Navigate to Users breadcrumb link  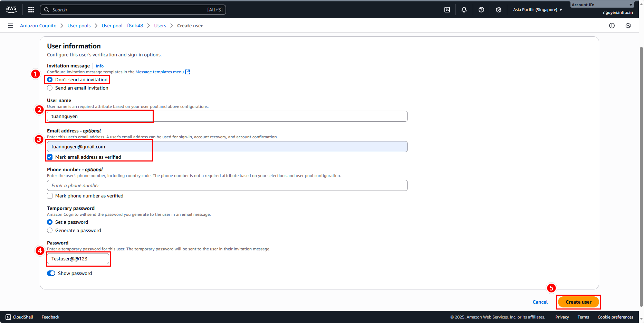tap(160, 26)
